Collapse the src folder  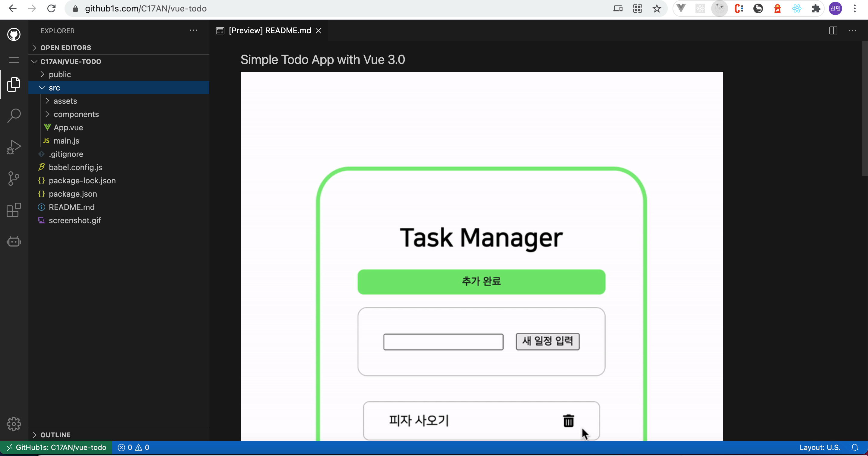[x=54, y=88]
